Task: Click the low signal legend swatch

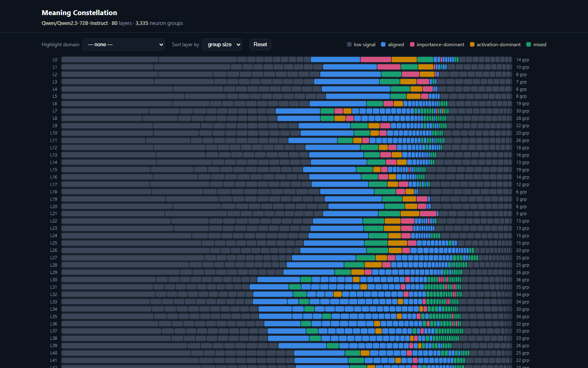Action: pos(349,45)
